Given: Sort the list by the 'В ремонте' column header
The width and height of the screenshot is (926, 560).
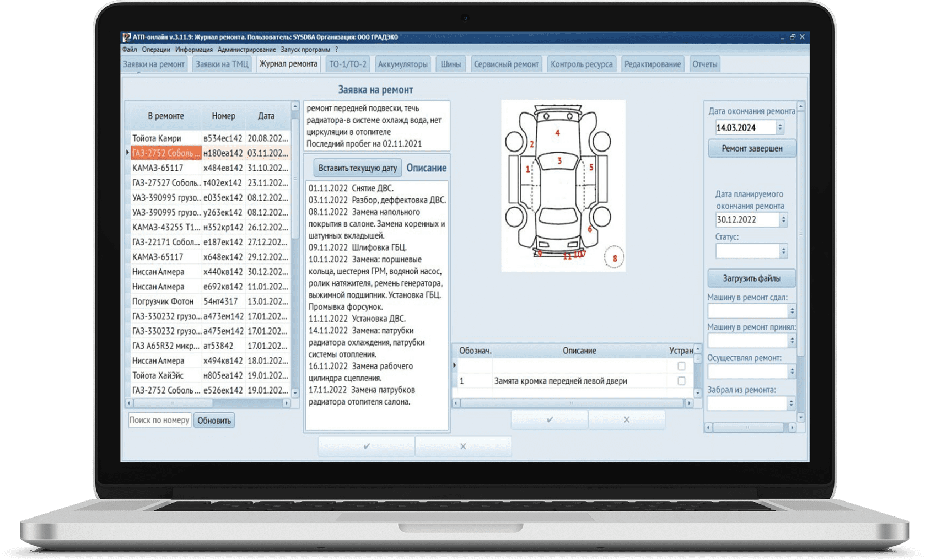Looking at the screenshot, I should tap(165, 116).
